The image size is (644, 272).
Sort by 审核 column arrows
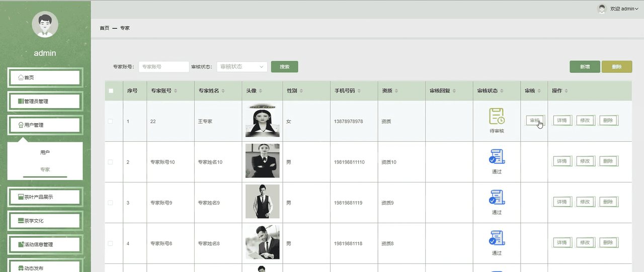click(x=539, y=91)
